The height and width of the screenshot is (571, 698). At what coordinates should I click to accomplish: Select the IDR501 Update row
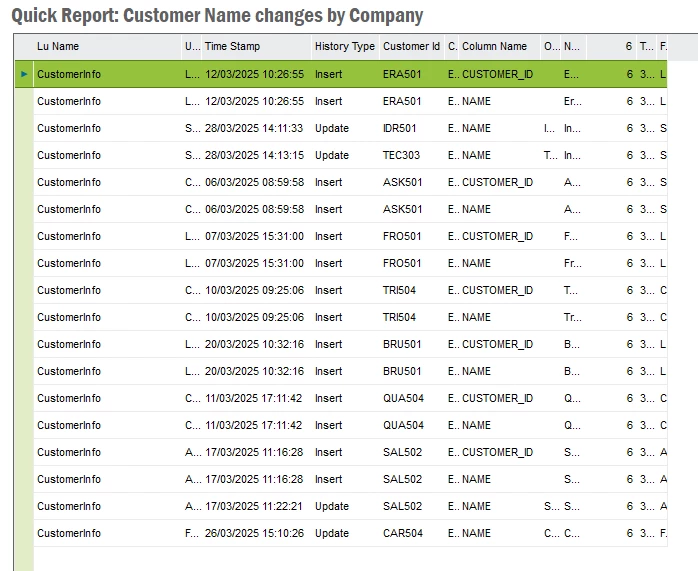pyautogui.click(x=350, y=128)
